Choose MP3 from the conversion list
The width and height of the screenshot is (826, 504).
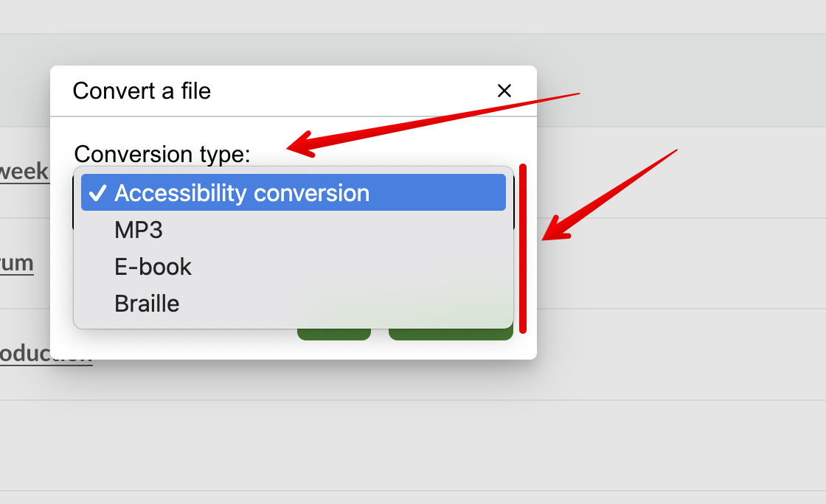pos(139,230)
